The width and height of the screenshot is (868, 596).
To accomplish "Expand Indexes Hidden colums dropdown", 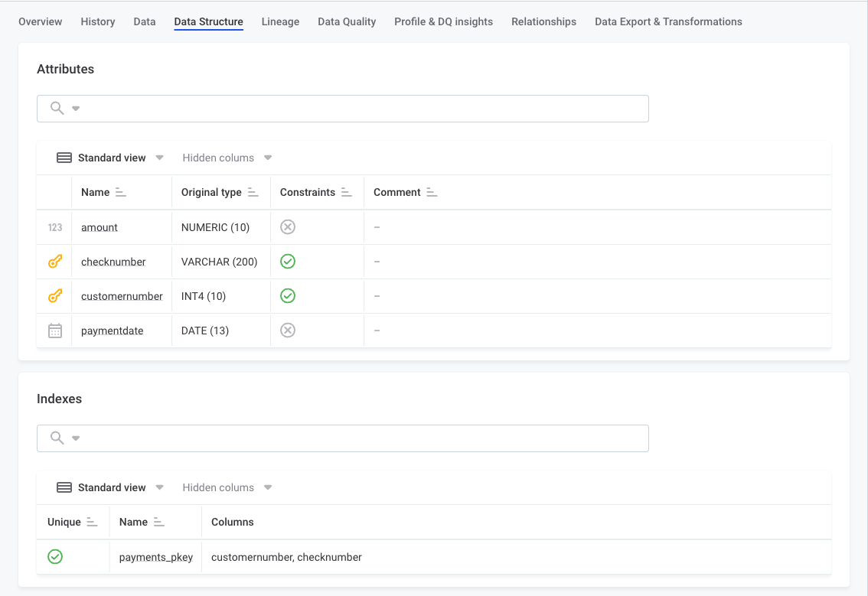I will click(268, 487).
